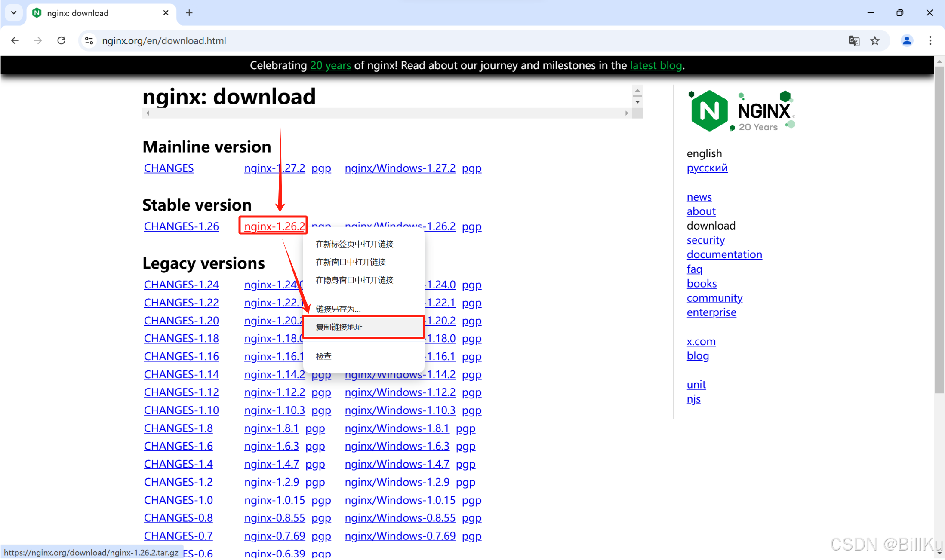945x560 pixels.
Task: Expand the tab search dropdown arrow
Action: coord(14,13)
